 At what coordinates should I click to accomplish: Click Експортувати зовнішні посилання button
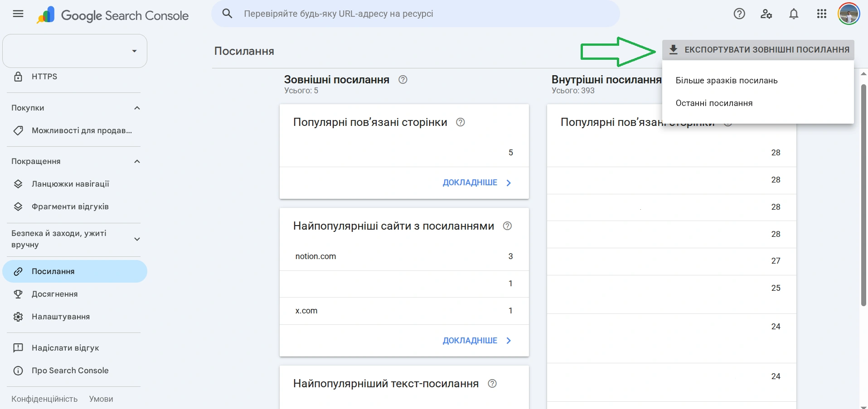coord(758,50)
